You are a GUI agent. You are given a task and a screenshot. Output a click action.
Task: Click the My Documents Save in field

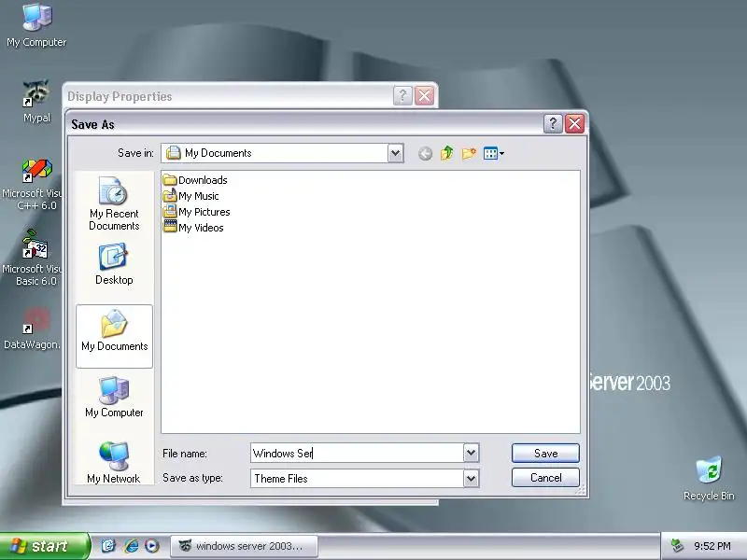point(275,153)
